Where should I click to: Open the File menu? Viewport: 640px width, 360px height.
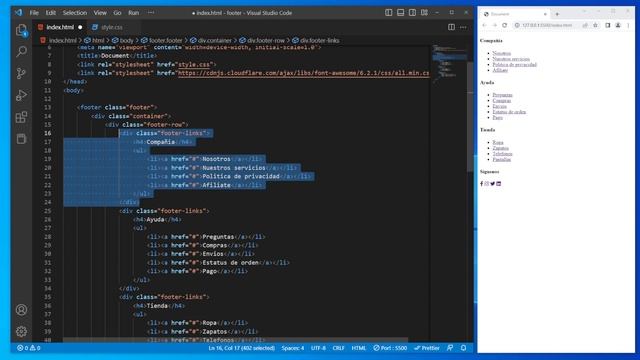point(34,13)
